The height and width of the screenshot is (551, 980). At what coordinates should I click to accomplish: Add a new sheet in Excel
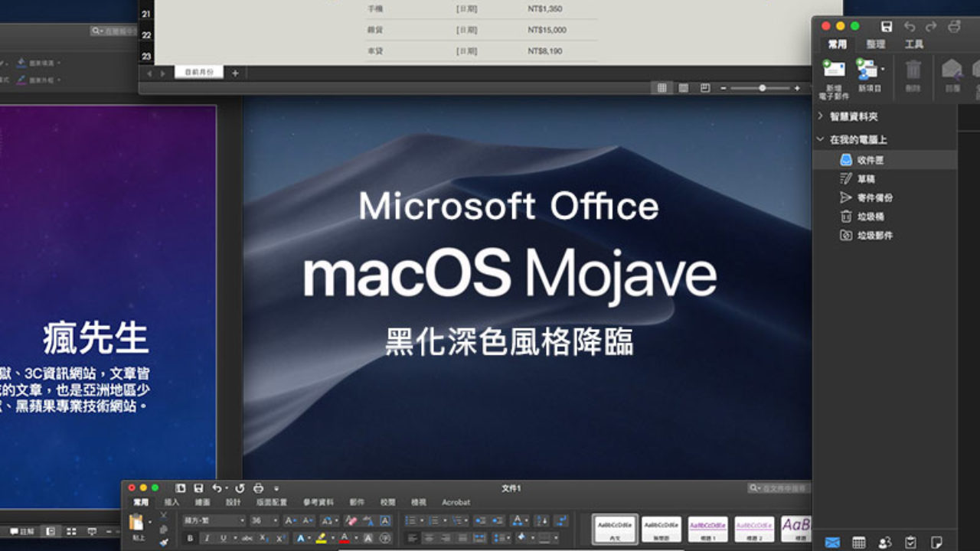(x=235, y=73)
